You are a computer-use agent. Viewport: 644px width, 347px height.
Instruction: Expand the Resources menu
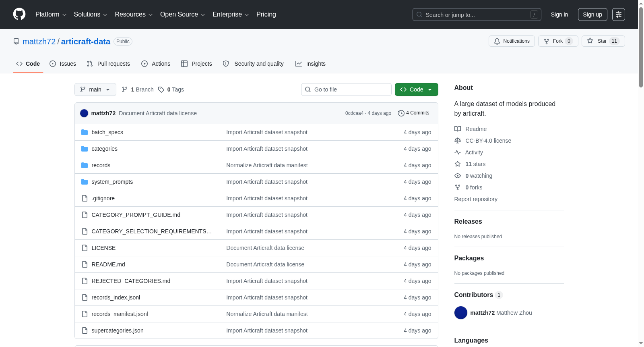(x=134, y=15)
